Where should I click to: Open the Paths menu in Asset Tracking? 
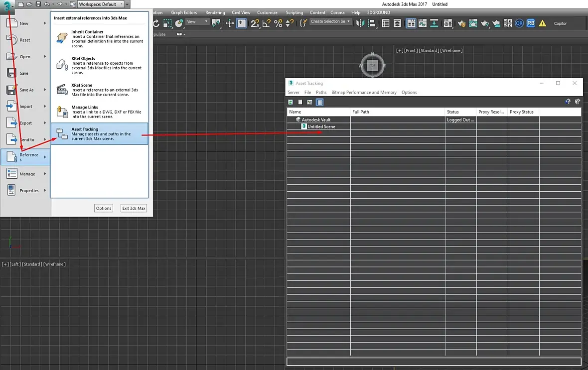pos(321,92)
